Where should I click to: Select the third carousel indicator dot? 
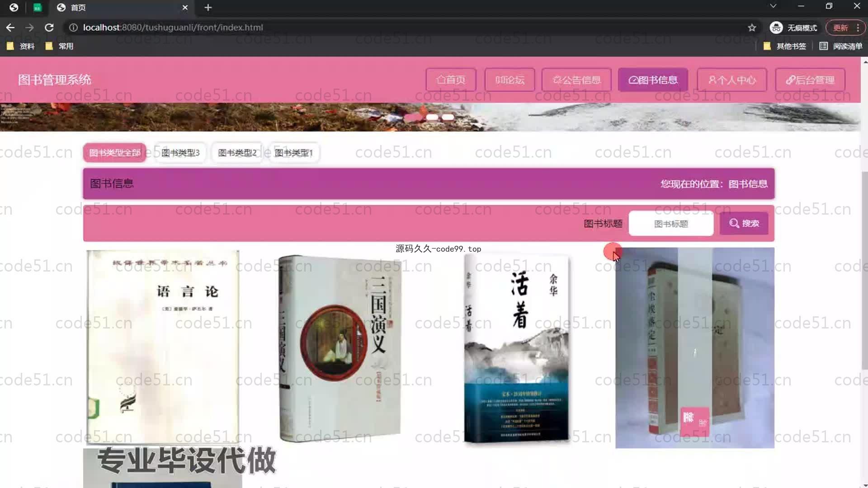click(448, 117)
